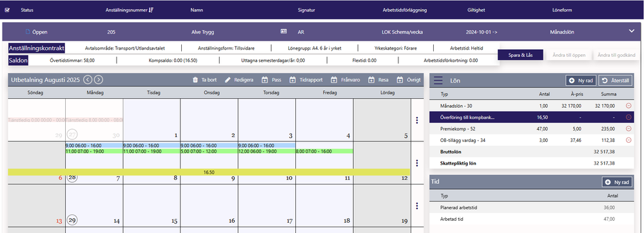
Task: Open the three-dot menu for week 29
Action: click(x=417, y=206)
